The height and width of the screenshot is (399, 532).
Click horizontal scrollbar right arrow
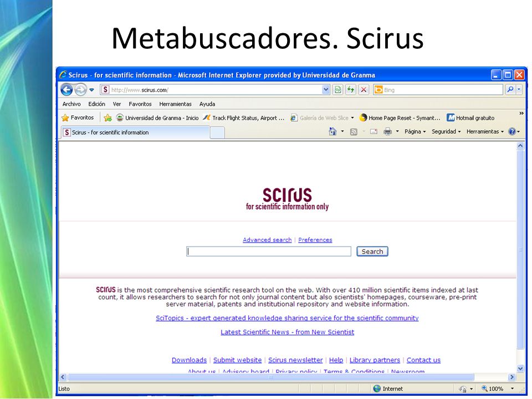512,377
